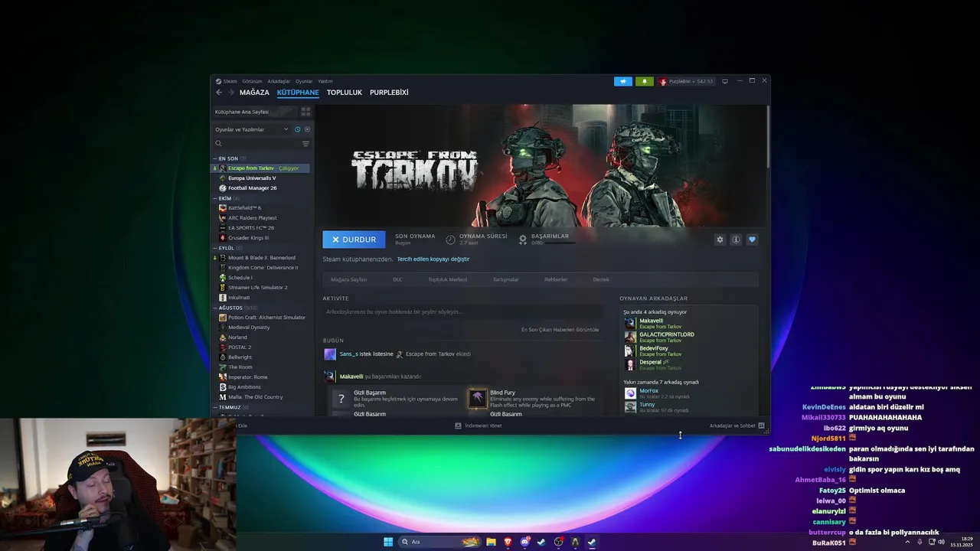Open the Steam menu

pyautogui.click(x=230, y=81)
